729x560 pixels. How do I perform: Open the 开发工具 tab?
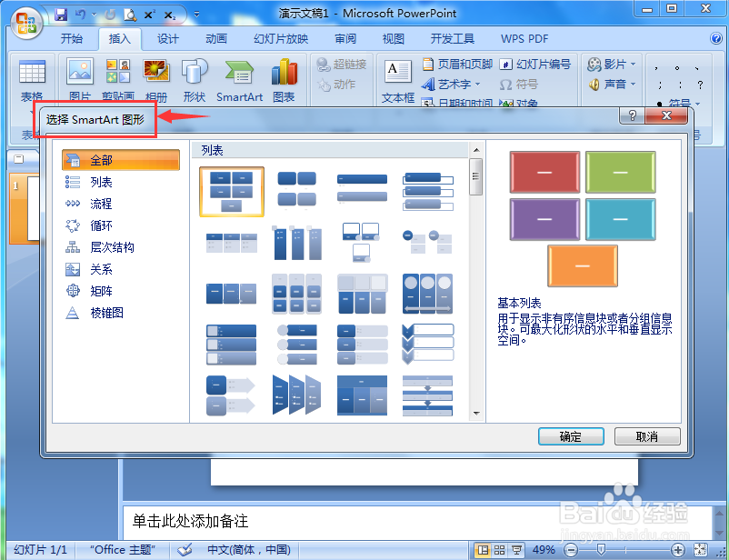[x=453, y=39]
